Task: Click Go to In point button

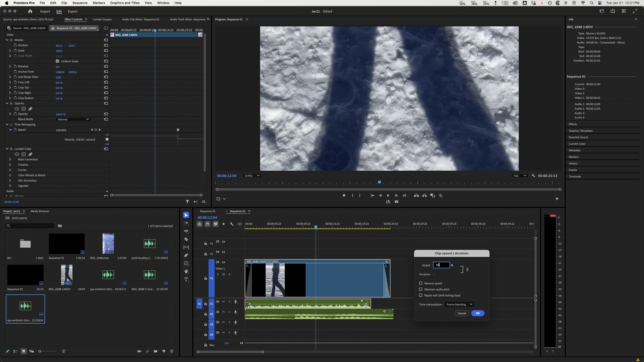Action: click(372, 196)
